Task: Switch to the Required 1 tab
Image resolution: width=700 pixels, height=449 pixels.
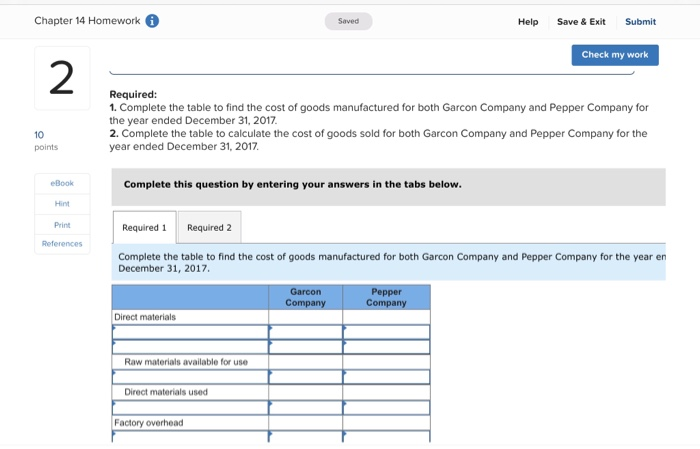Action: 144,228
